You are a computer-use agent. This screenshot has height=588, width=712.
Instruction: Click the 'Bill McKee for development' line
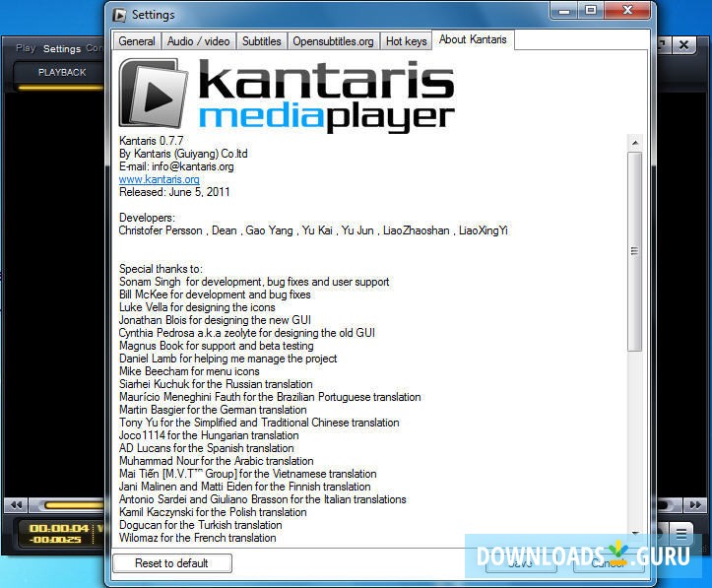click(x=215, y=294)
